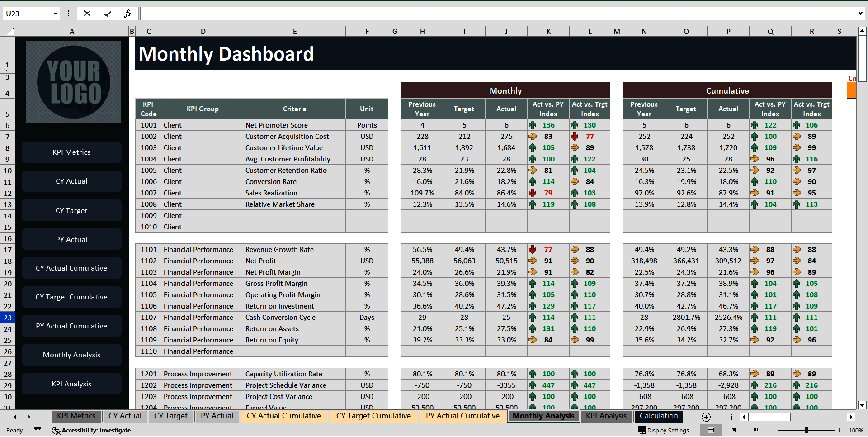The width and height of the screenshot is (868, 437).
Task: Open the Name Box dropdown
Action: tap(55, 14)
